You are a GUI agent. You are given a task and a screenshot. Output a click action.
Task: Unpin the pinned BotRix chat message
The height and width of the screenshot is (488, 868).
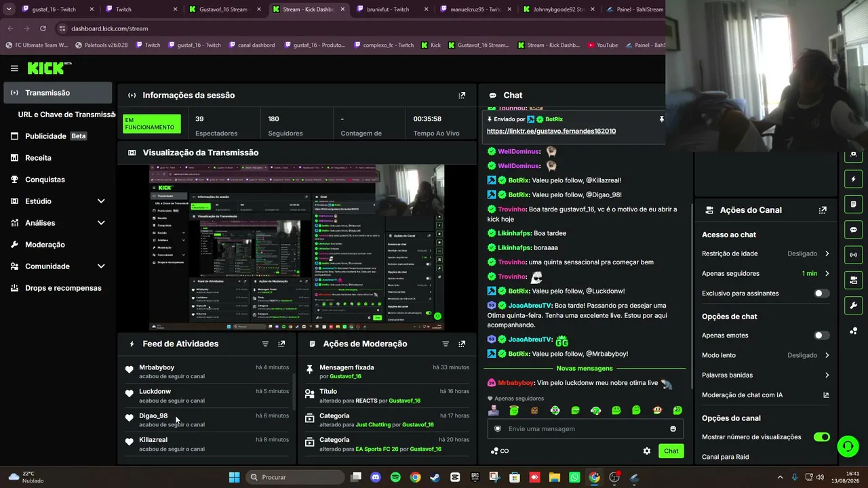pyautogui.click(x=661, y=119)
